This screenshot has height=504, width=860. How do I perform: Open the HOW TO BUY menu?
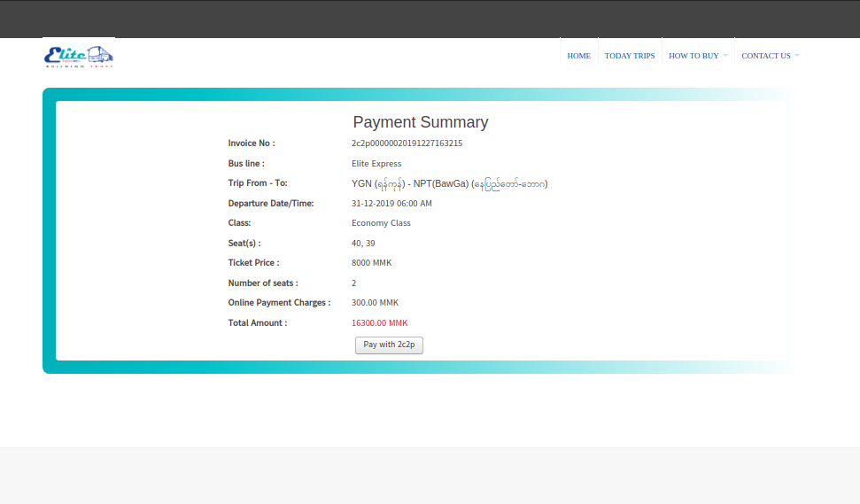(693, 56)
